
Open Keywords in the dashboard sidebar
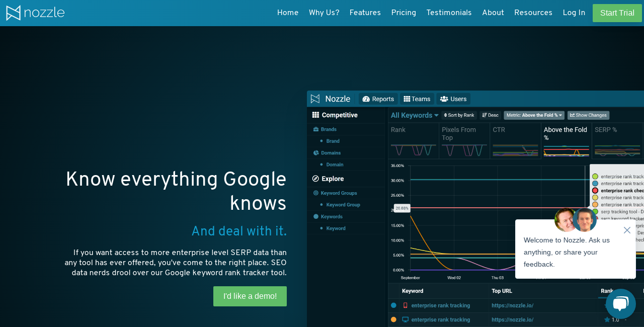(328, 217)
